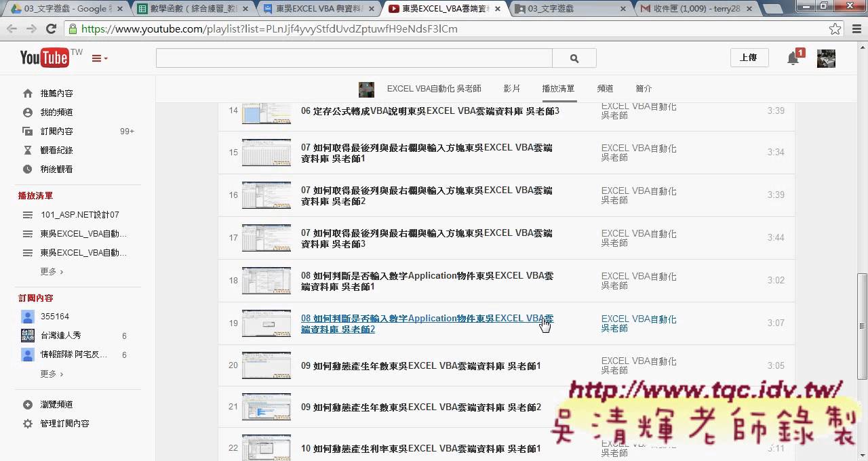Switch to the 頻道 tab
Image resolution: width=868 pixels, height=461 pixels.
pos(605,89)
